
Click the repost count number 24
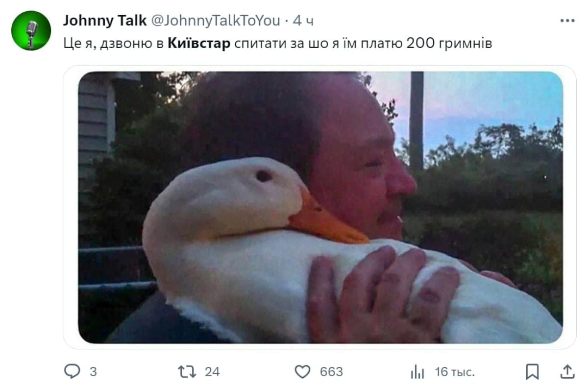pyautogui.click(x=212, y=372)
